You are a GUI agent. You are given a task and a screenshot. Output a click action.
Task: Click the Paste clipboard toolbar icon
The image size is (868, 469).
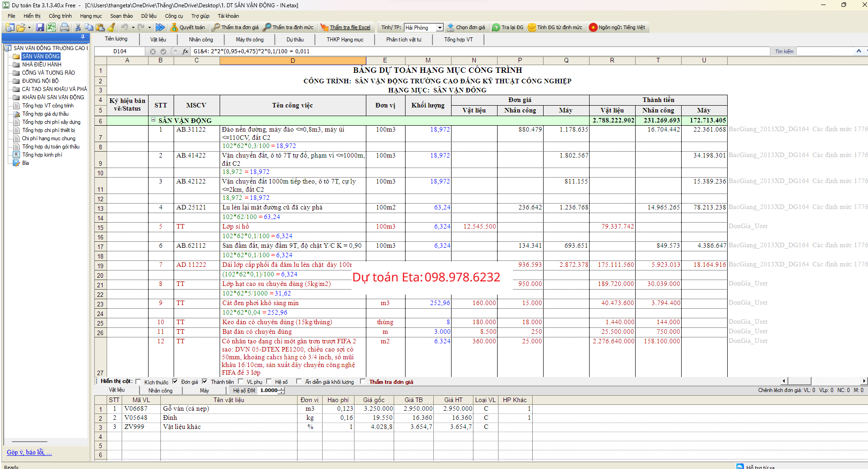[100, 27]
